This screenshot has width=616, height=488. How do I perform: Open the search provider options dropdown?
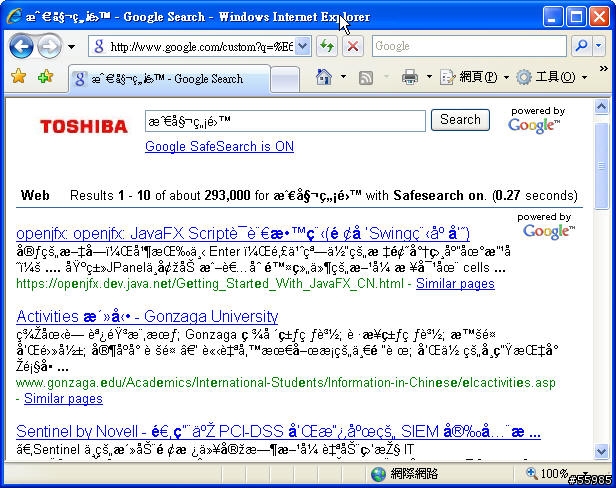tap(599, 46)
